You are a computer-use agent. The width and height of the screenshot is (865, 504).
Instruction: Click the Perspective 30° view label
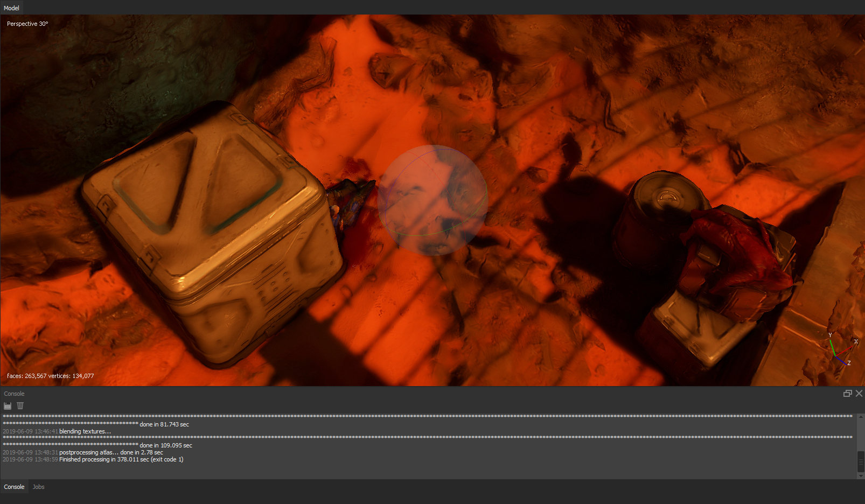click(27, 24)
